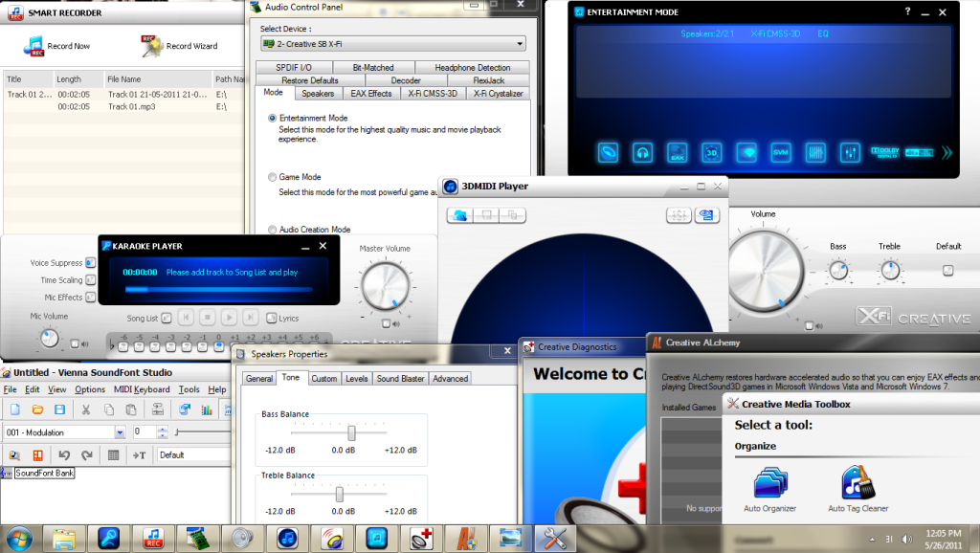980x553 pixels.
Task: Select the SoundFont Bank tree item
Action: tap(44, 473)
